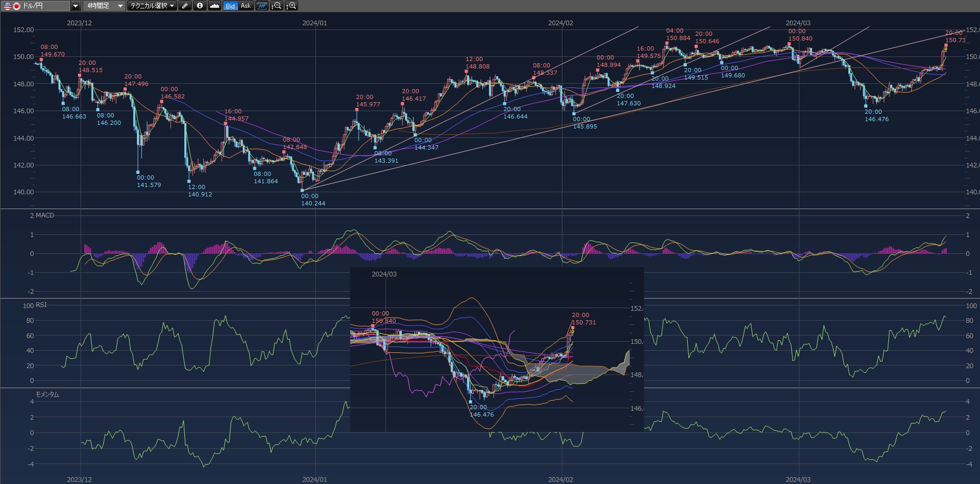
Task: Click the モメンタム panel label
Action: point(47,394)
